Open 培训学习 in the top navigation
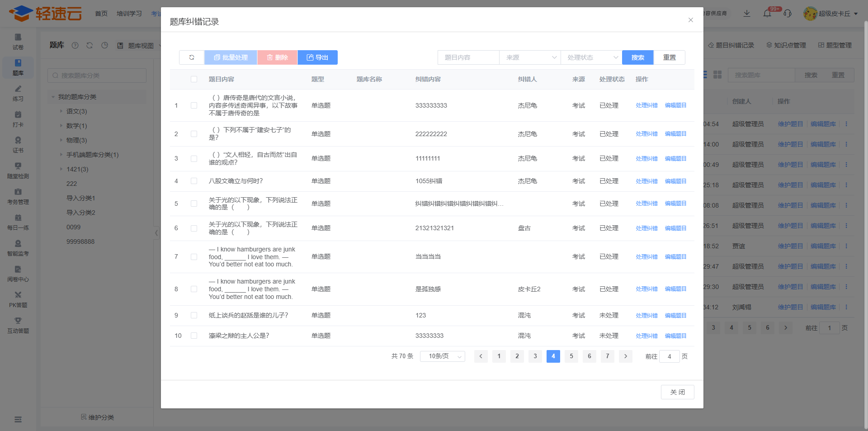 [x=129, y=14]
